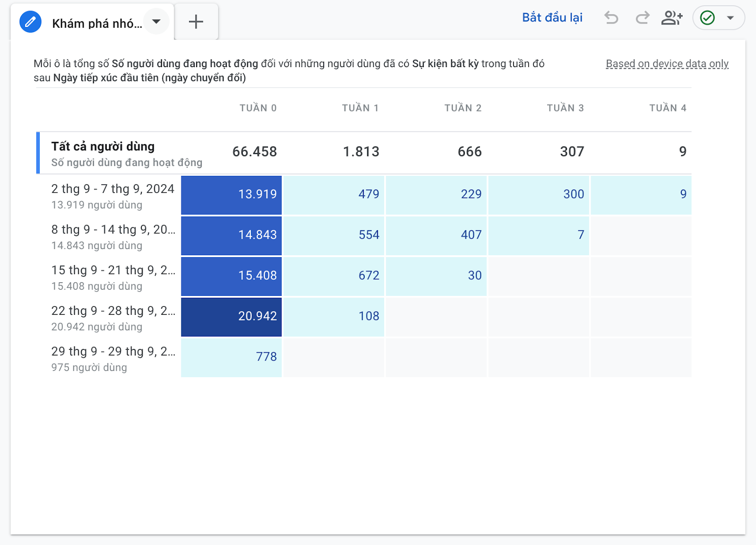This screenshot has width=756, height=545.
Task: Click the dark blue cell showing 20.942
Action: click(232, 317)
